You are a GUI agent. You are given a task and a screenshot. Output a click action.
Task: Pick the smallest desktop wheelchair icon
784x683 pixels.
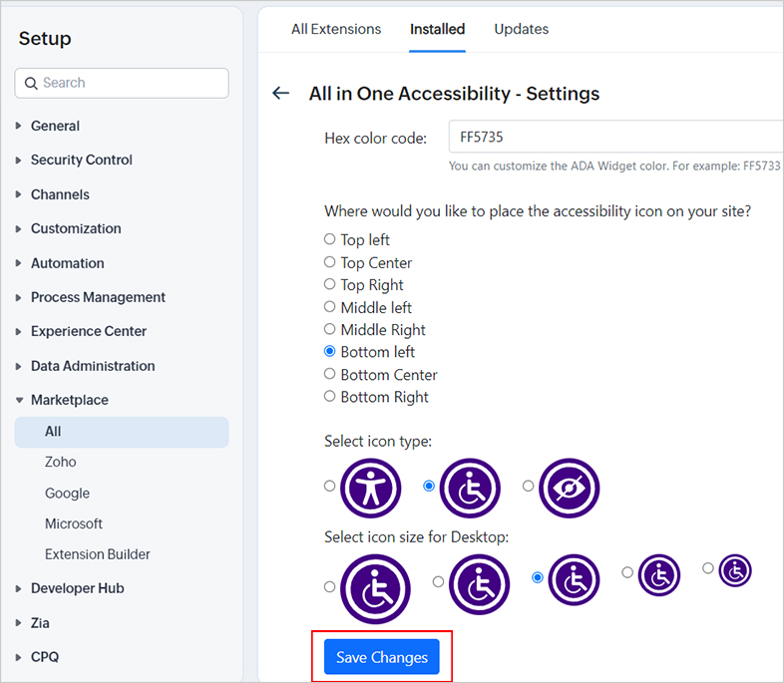point(735,570)
